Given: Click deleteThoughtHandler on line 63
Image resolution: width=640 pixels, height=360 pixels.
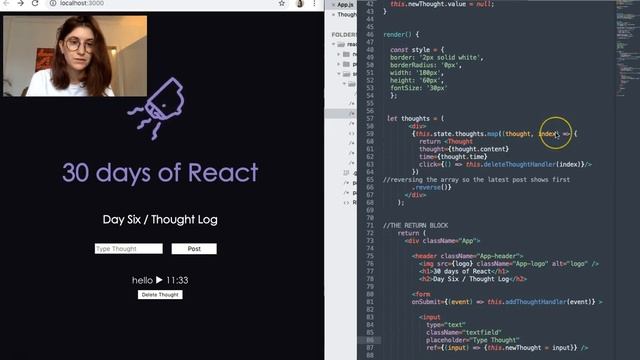Looking at the screenshot, I should coord(520,164).
